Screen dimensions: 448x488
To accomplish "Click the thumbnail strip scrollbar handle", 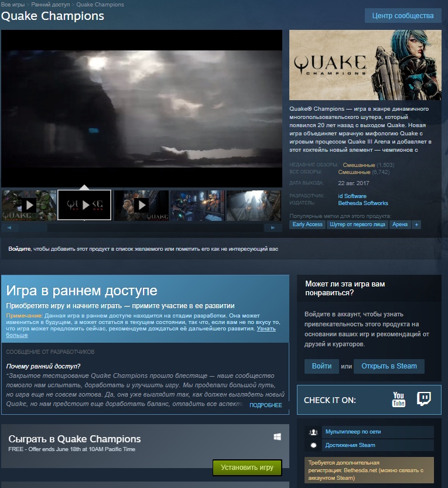I will (x=33, y=228).
